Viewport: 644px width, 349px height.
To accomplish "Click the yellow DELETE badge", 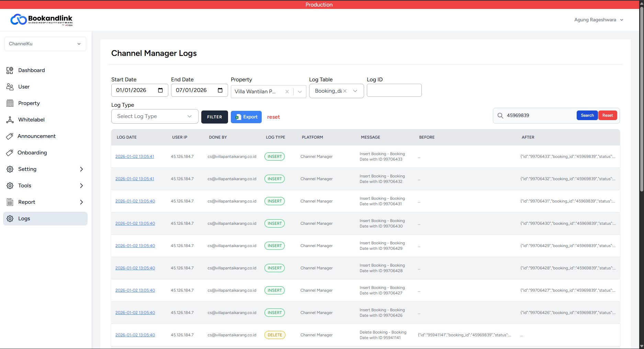I will pyautogui.click(x=275, y=335).
